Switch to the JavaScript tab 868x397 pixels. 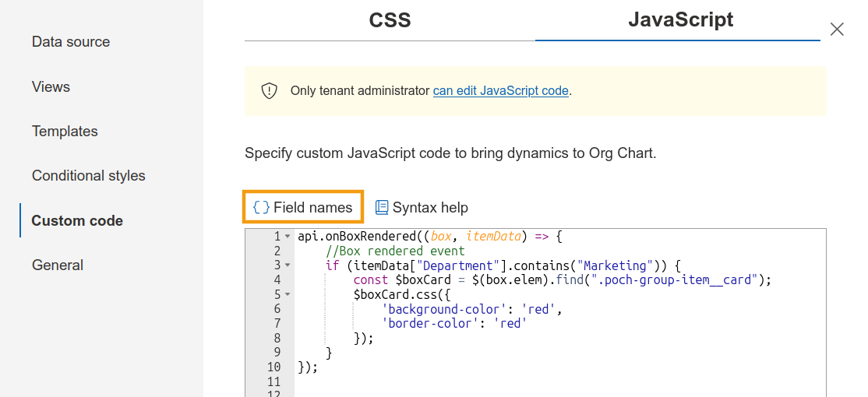(x=680, y=20)
